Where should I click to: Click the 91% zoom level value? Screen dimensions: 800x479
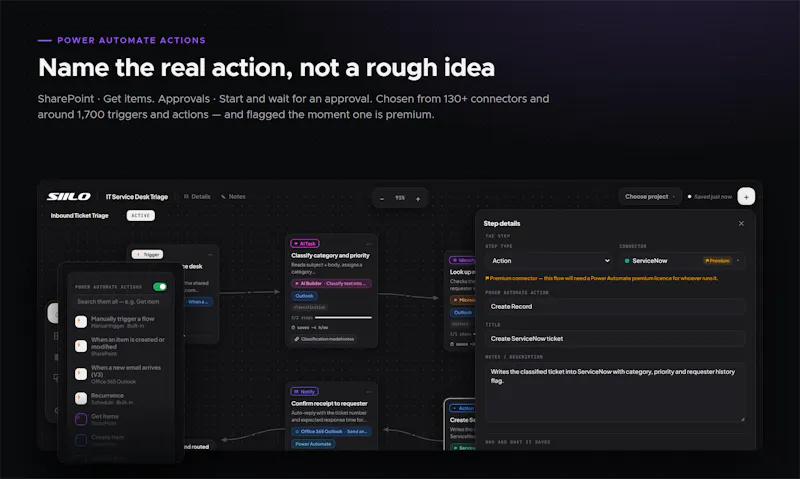point(400,198)
